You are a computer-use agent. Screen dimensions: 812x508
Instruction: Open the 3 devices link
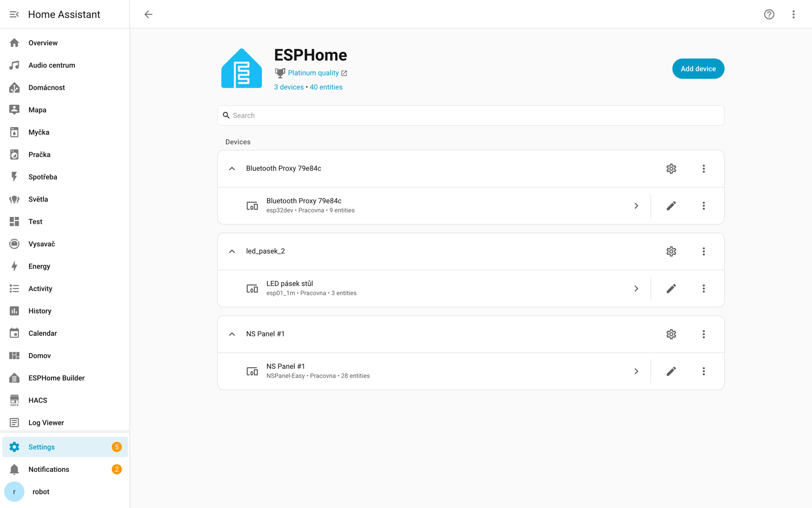[289, 87]
